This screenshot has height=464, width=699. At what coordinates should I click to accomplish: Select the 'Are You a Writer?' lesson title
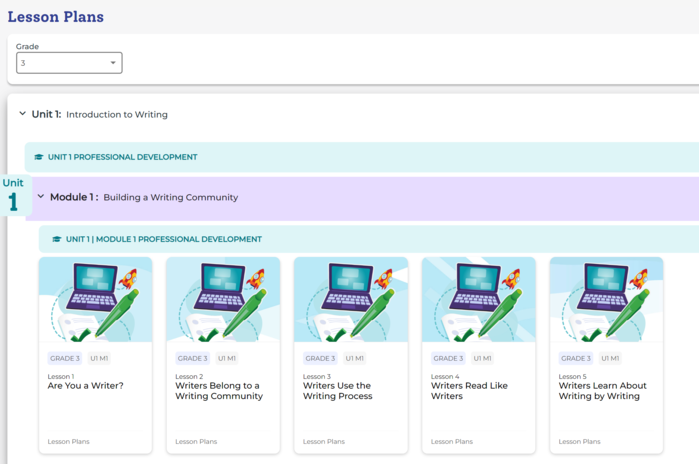86,386
